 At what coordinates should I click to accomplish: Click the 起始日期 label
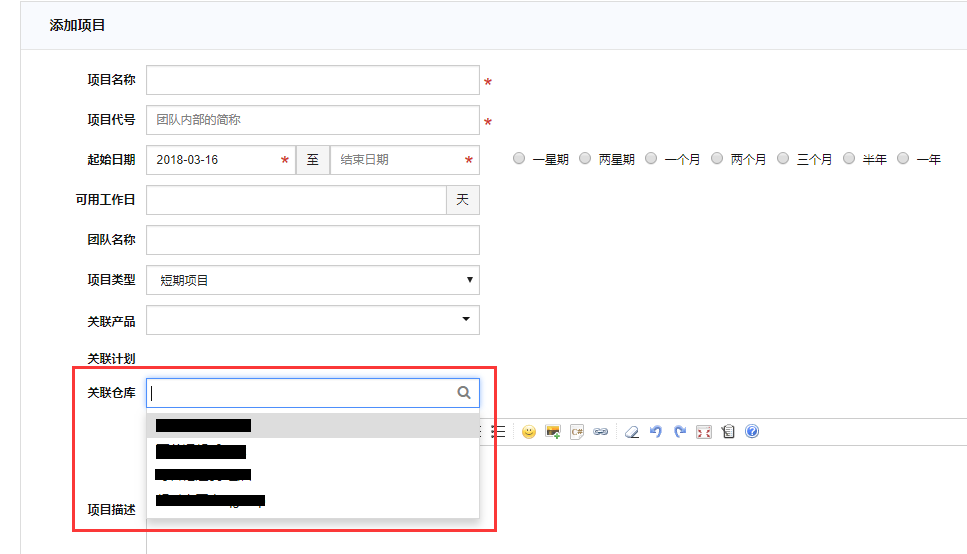click(111, 160)
